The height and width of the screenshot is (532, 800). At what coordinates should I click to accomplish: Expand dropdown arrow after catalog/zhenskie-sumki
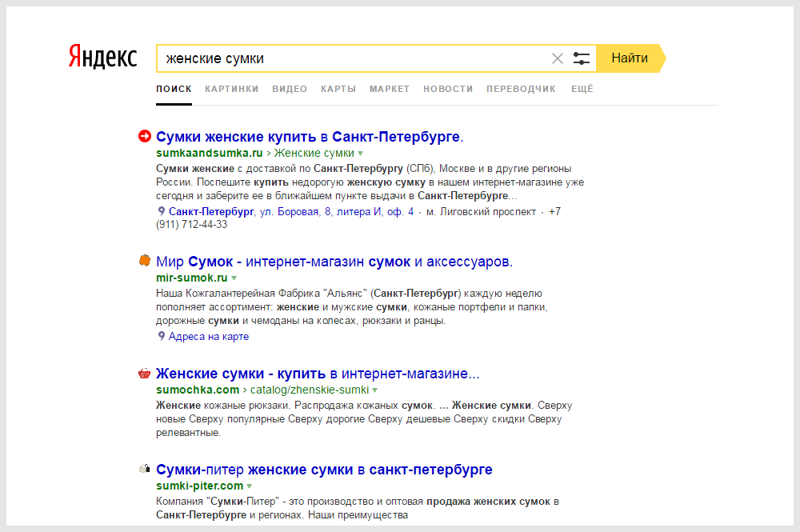click(x=375, y=390)
